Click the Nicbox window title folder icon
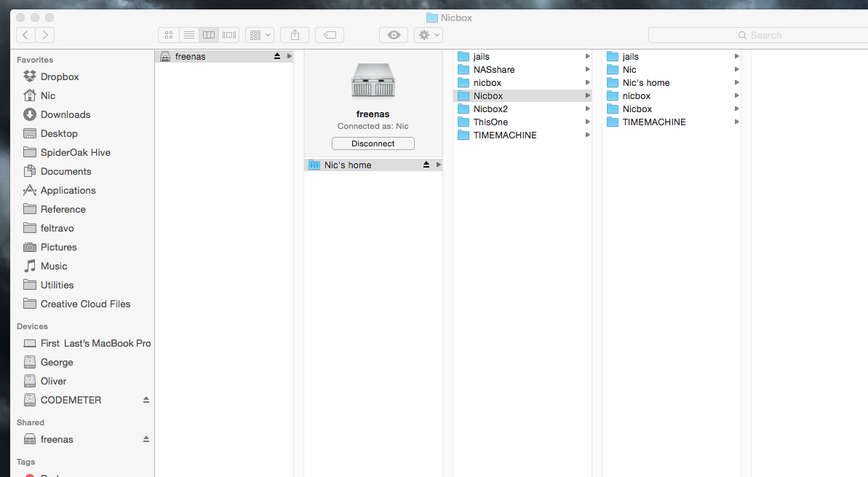 click(x=431, y=17)
